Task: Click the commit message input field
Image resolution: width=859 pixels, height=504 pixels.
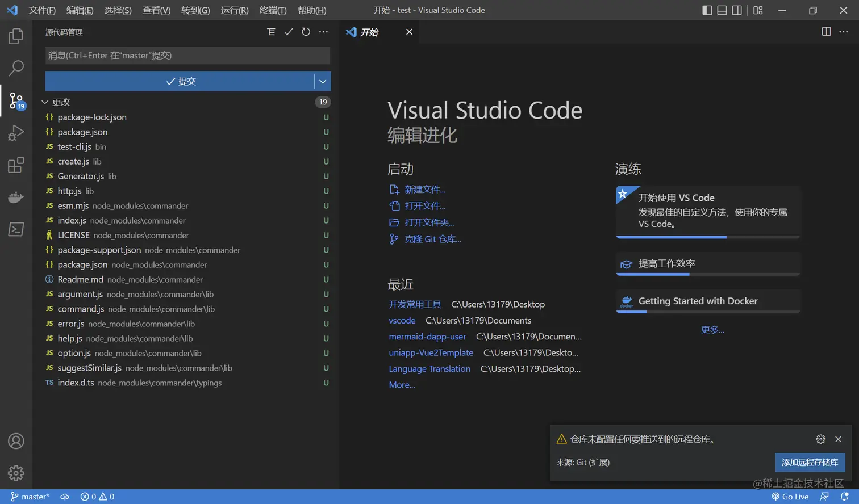Action: (x=187, y=56)
